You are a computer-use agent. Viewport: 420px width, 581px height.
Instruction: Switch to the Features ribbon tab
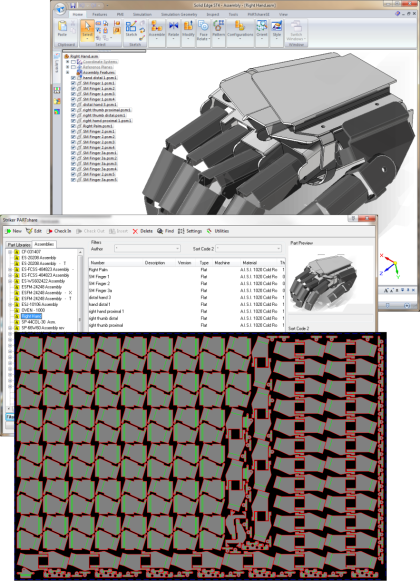[x=100, y=14]
